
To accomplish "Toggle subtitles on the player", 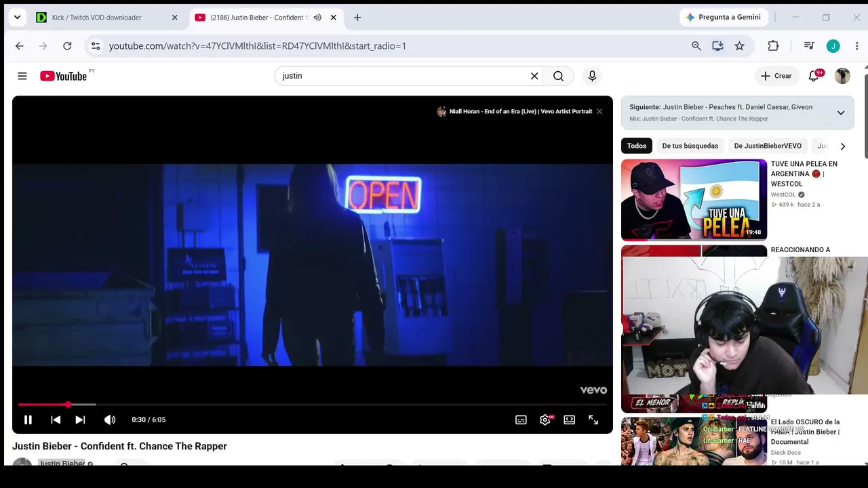I will (x=521, y=420).
